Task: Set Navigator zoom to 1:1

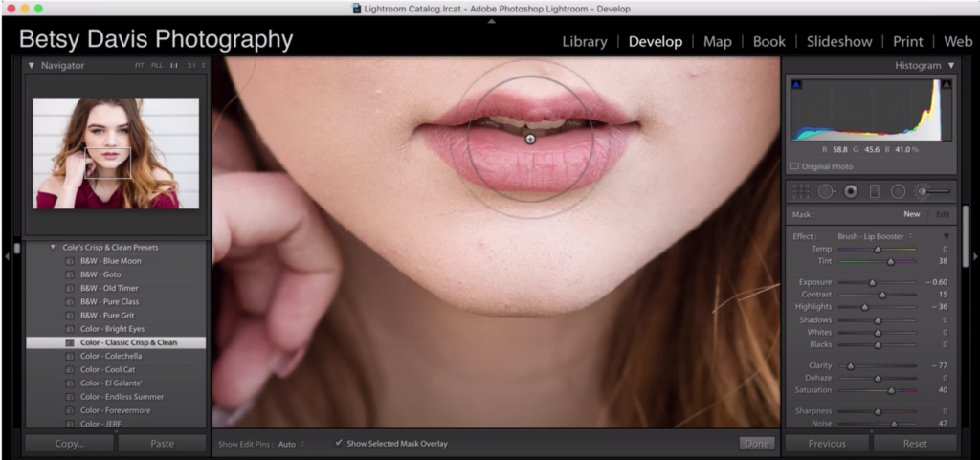Action: point(174,66)
